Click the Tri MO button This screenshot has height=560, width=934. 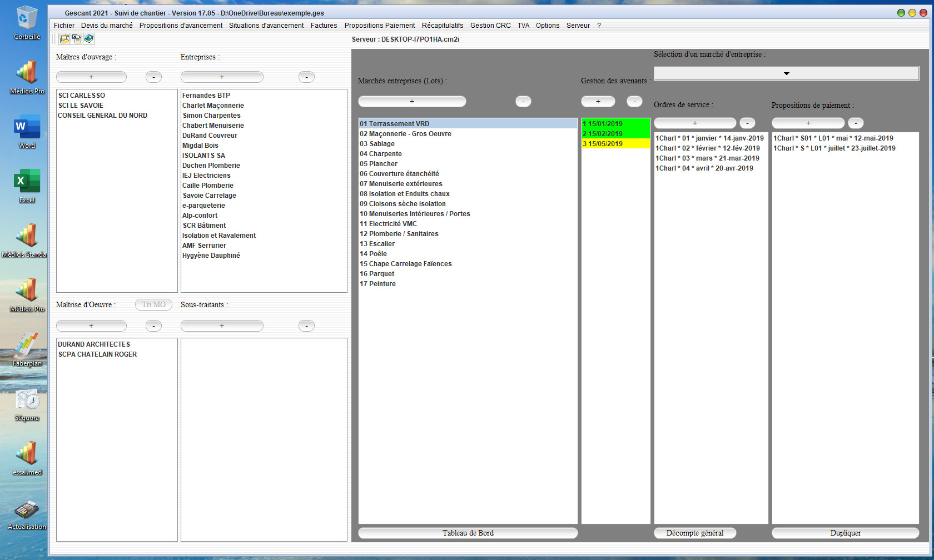coord(153,304)
